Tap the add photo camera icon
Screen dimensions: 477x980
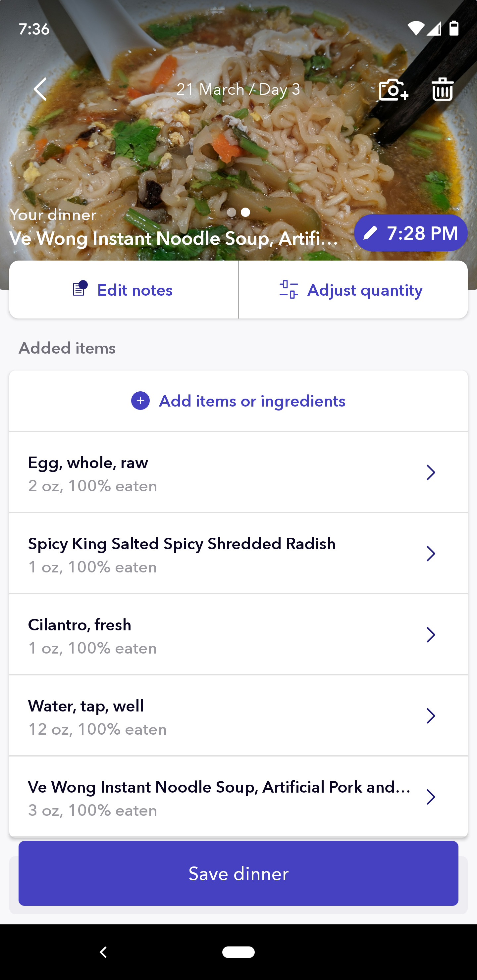pyautogui.click(x=393, y=89)
